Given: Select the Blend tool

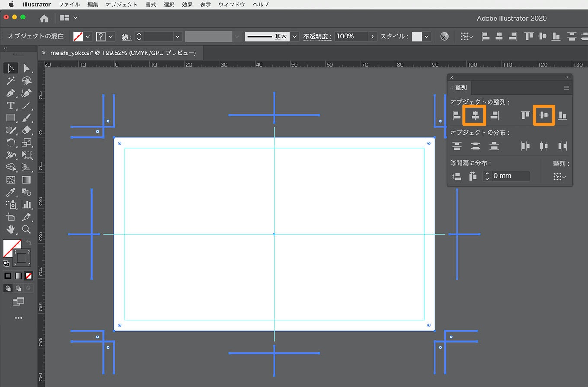Looking at the screenshot, I should click(27, 192).
